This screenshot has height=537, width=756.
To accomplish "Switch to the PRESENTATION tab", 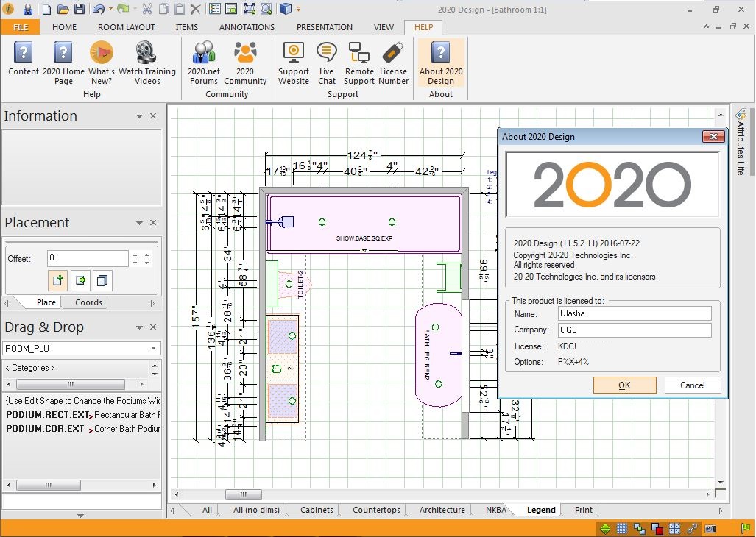I will tap(324, 27).
